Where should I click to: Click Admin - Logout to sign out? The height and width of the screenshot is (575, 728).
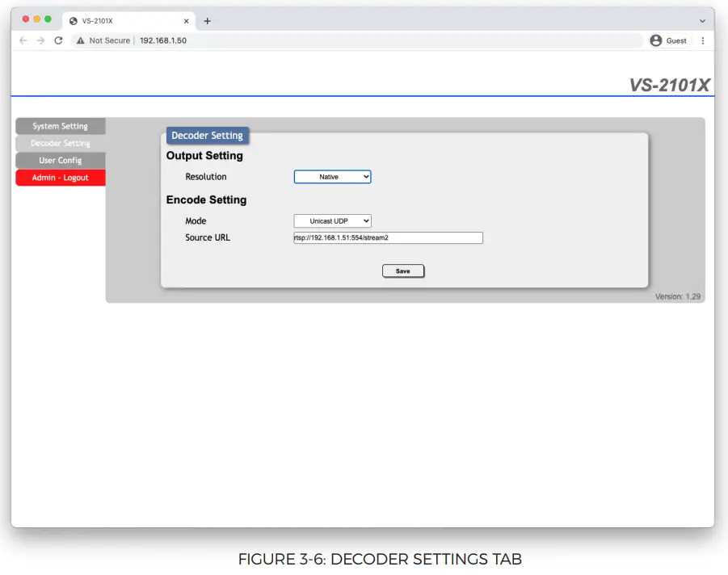61,177
